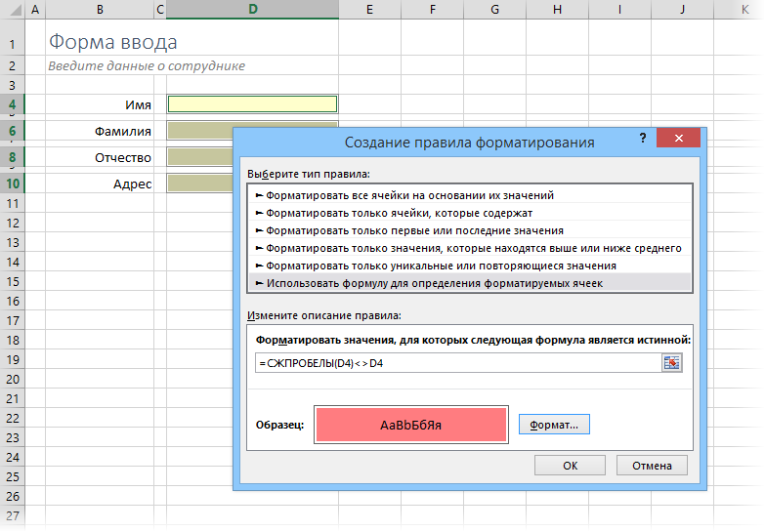Select the Отчество input cell
The width and height of the screenshot is (765, 532).
[200, 157]
